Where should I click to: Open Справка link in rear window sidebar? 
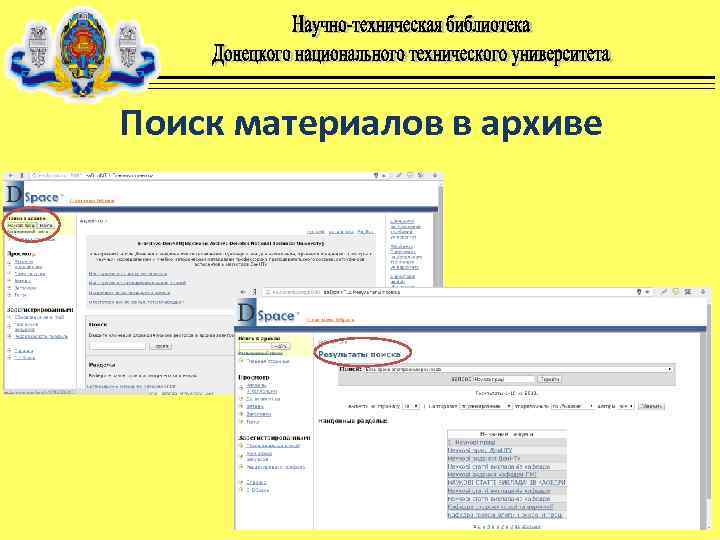coord(23,350)
